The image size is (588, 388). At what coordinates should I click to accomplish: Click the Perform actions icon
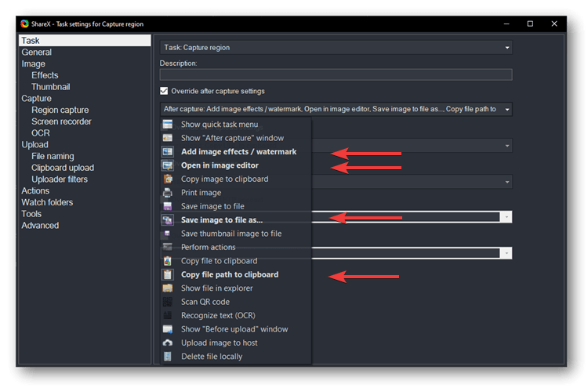click(168, 247)
